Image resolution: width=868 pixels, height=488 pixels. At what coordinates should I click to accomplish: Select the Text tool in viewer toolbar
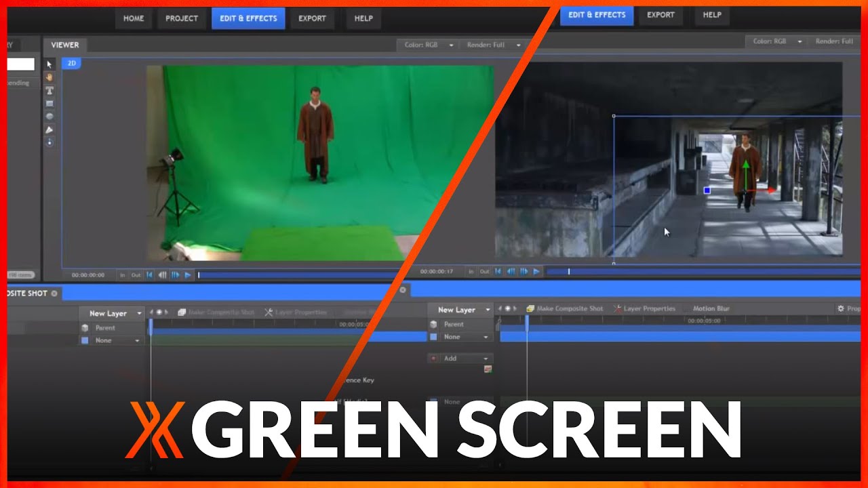tap(50, 90)
